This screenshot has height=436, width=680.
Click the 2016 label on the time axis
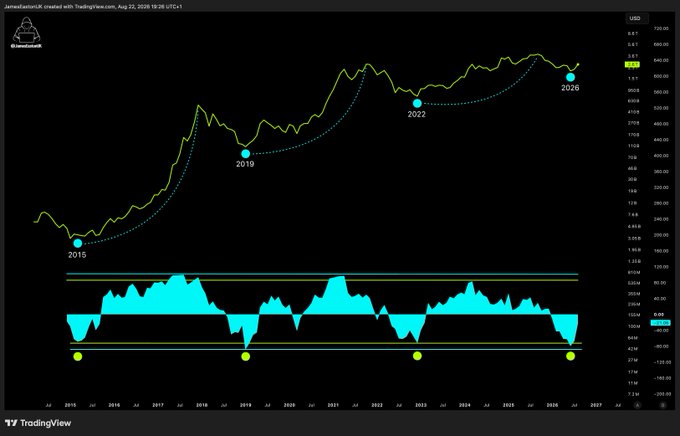pyautogui.click(x=114, y=405)
